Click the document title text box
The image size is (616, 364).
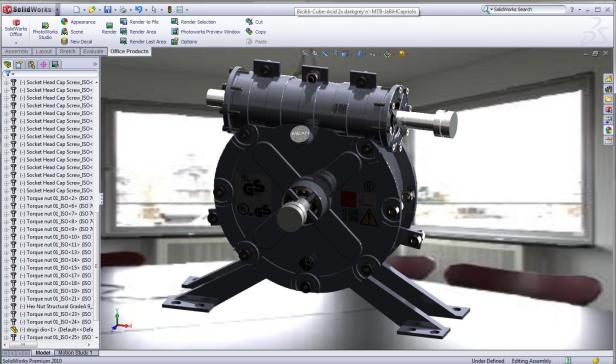click(357, 12)
